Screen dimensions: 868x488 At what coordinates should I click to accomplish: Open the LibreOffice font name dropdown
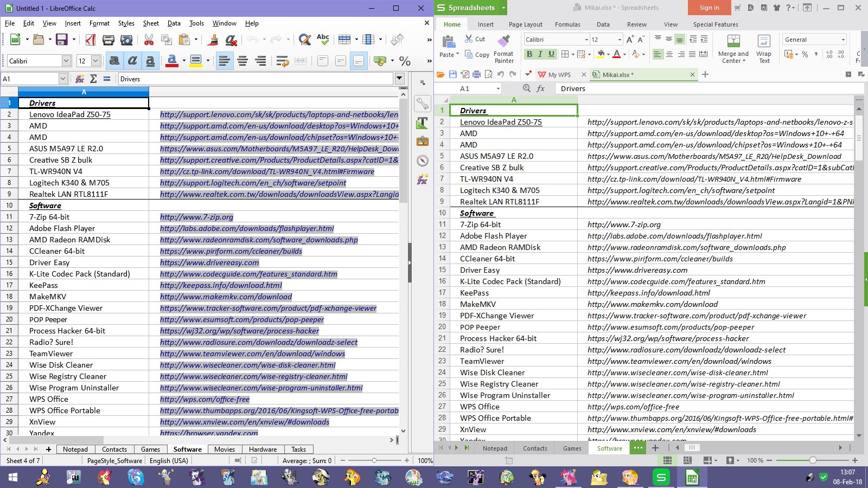point(66,61)
